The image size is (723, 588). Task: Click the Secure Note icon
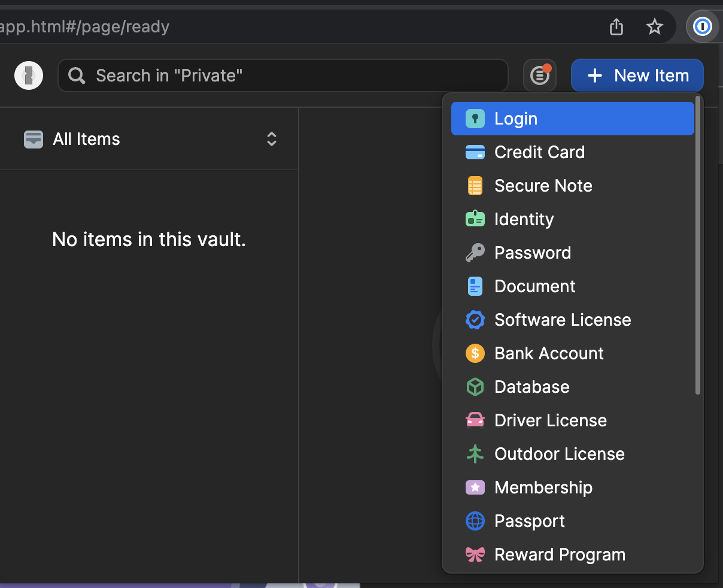pyautogui.click(x=475, y=186)
